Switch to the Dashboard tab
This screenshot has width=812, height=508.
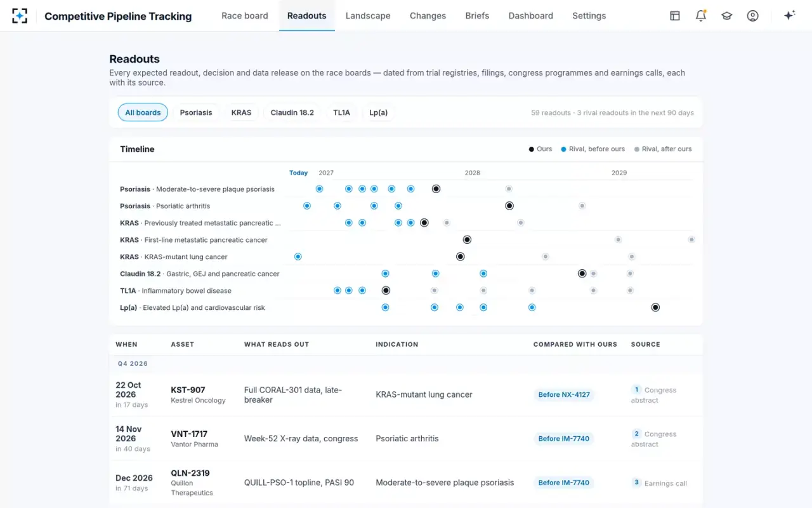click(x=531, y=16)
